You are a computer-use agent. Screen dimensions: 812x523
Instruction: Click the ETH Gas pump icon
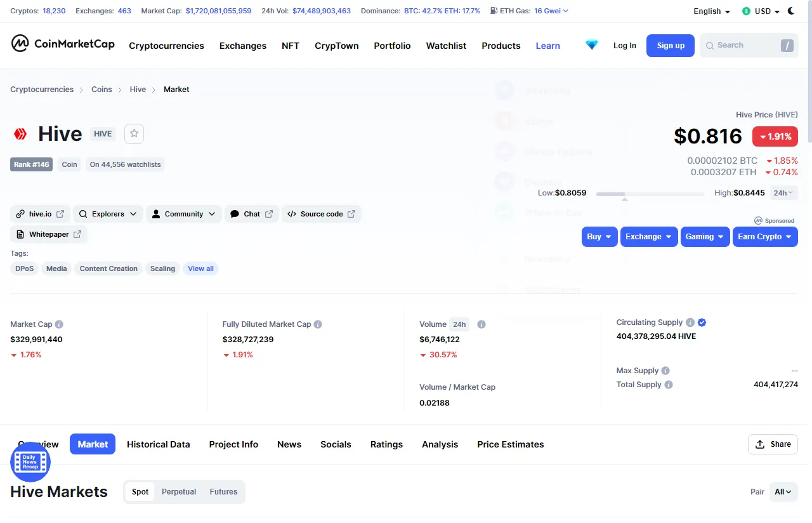494,11
